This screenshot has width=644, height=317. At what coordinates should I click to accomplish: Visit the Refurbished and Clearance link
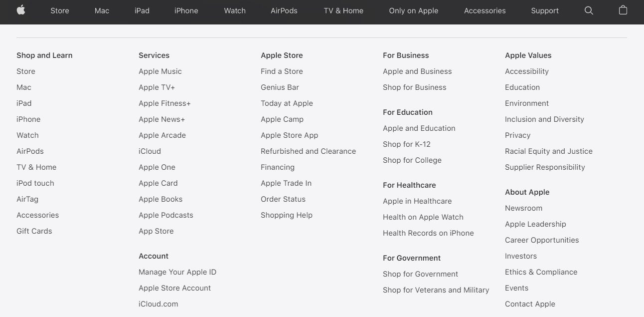click(308, 151)
